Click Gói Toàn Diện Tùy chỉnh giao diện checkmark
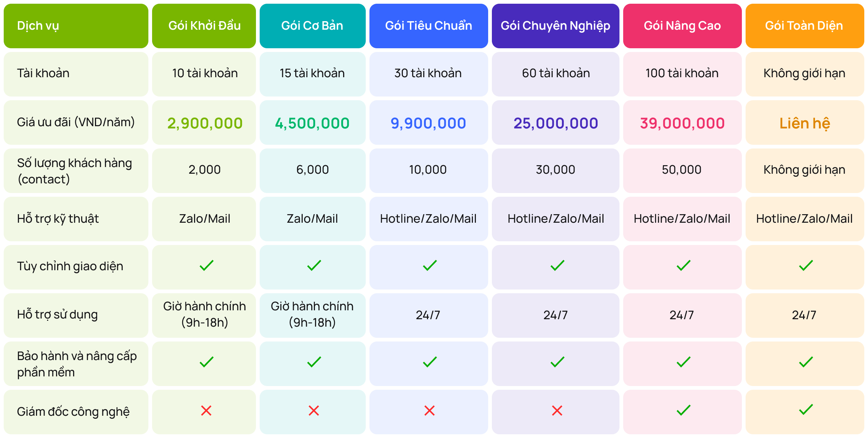This screenshot has width=868, height=438. point(806,266)
